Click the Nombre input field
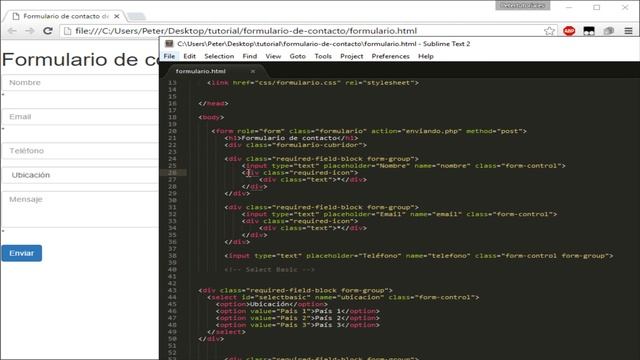The image size is (640, 360). point(80,82)
